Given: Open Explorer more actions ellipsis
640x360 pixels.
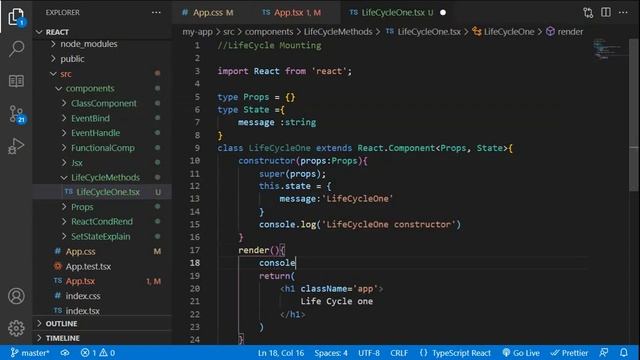Looking at the screenshot, I should click(156, 13).
